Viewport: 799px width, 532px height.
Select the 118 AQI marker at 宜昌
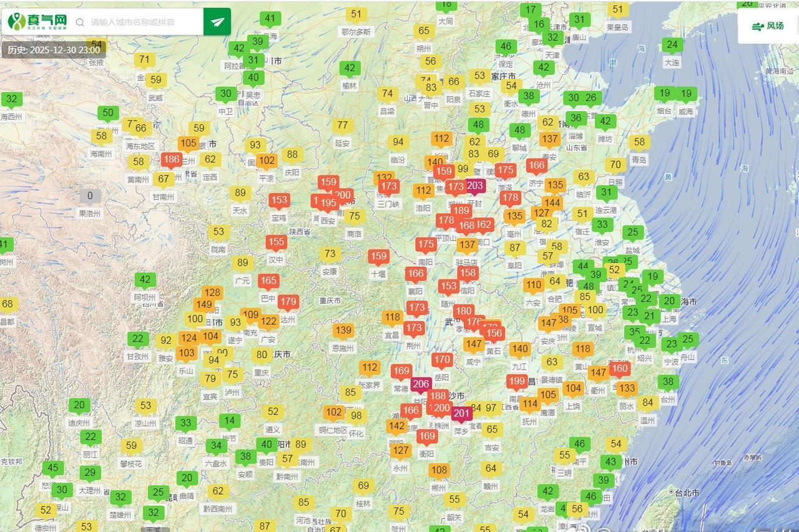click(x=392, y=317)
